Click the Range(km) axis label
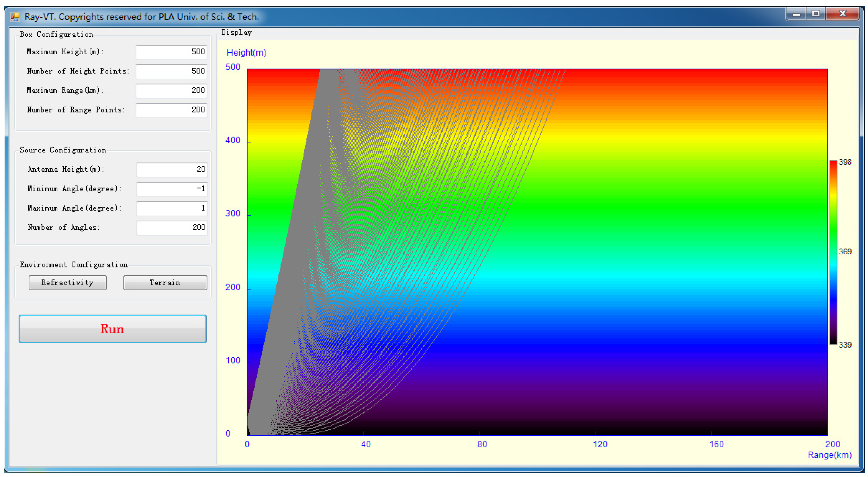868x477 pixels. pos(829,455)
